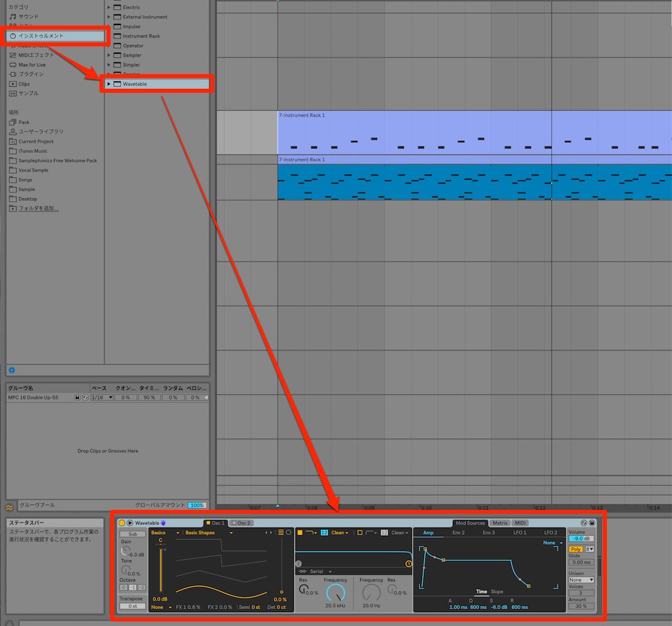Toggle Filter 2 slope 12 button
672x626 pixels.
[x=384, y=533]
